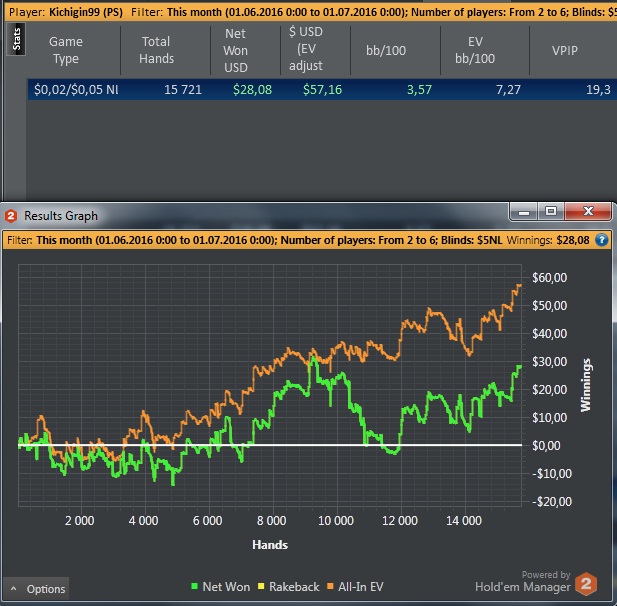Click the Hands axis title
Image resolution: width=617 pixels, height=606 pixels.
click(x=270, y=545)
